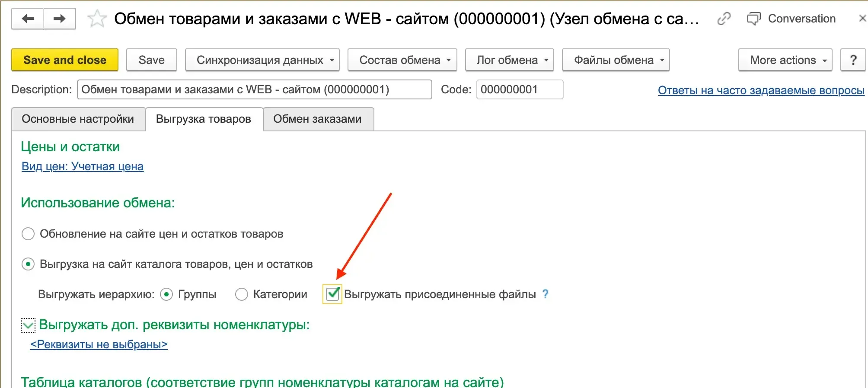Viewport: 868px width, 388px height.
Task: Collapse Выгружать доп. реквизиты номенклатуры section
Action: [x=28, y=325]
